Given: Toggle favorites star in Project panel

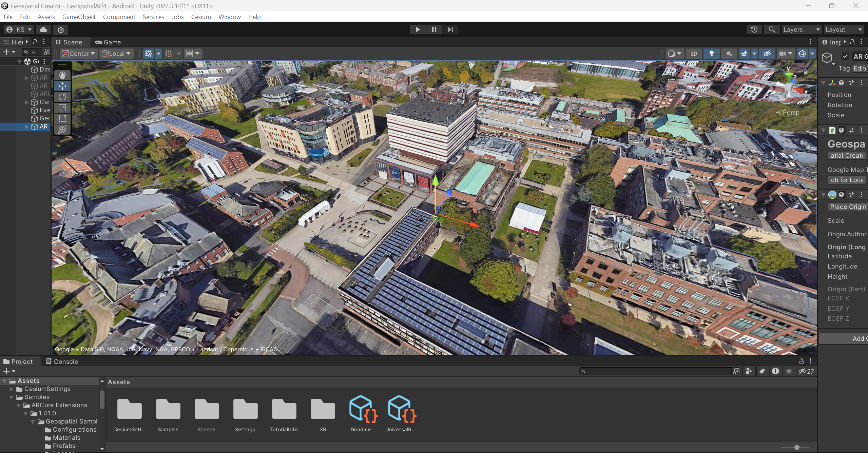Looking at the screenshot, I should click(789, 371).
